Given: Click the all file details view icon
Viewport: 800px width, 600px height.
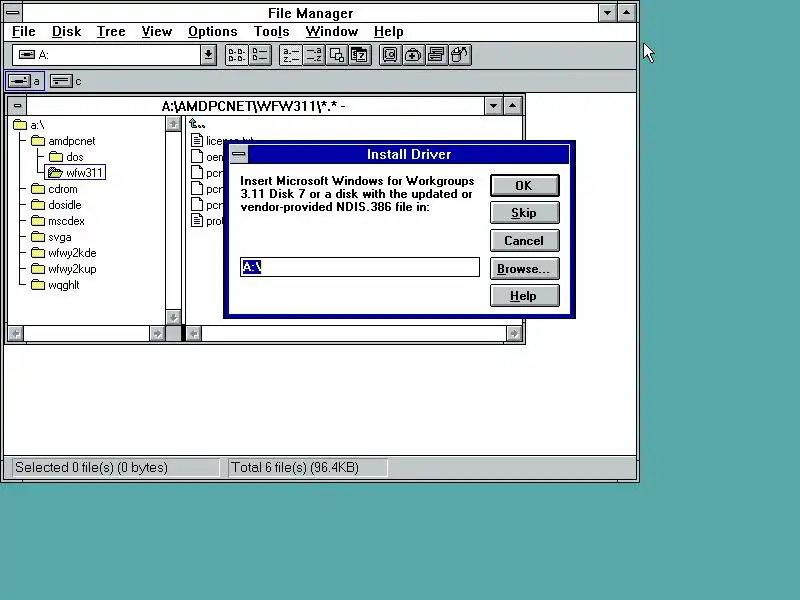Looking at the screenshot, I should (x=260, y=55).
